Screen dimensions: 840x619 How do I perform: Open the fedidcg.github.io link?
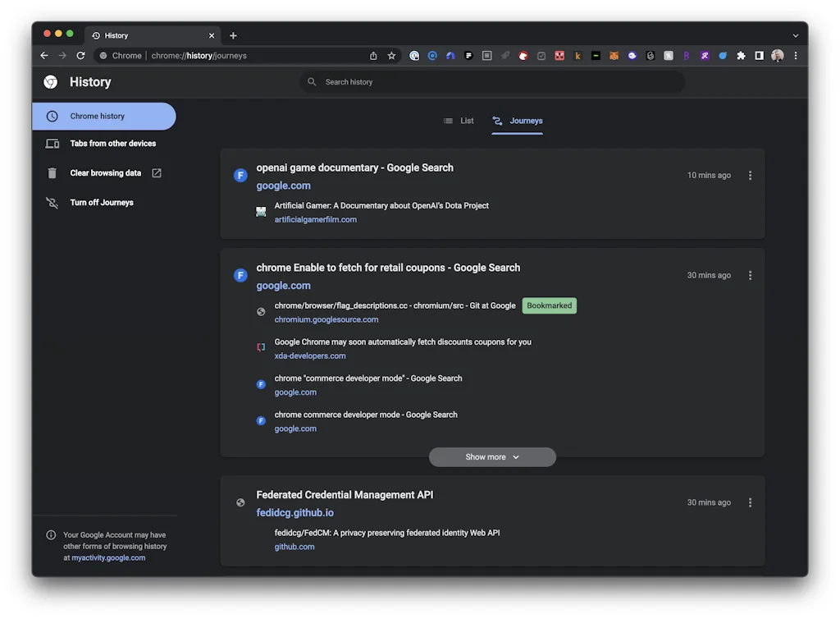click(294, 512)
